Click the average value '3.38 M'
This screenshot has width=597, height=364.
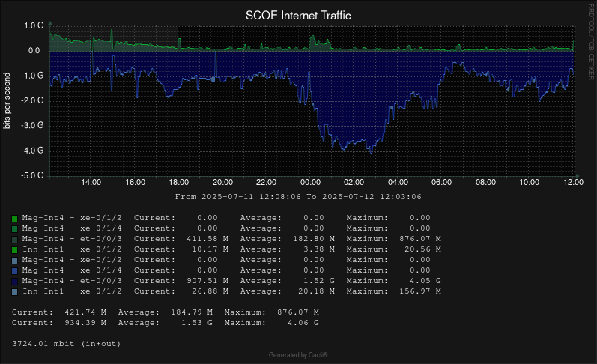319,249
